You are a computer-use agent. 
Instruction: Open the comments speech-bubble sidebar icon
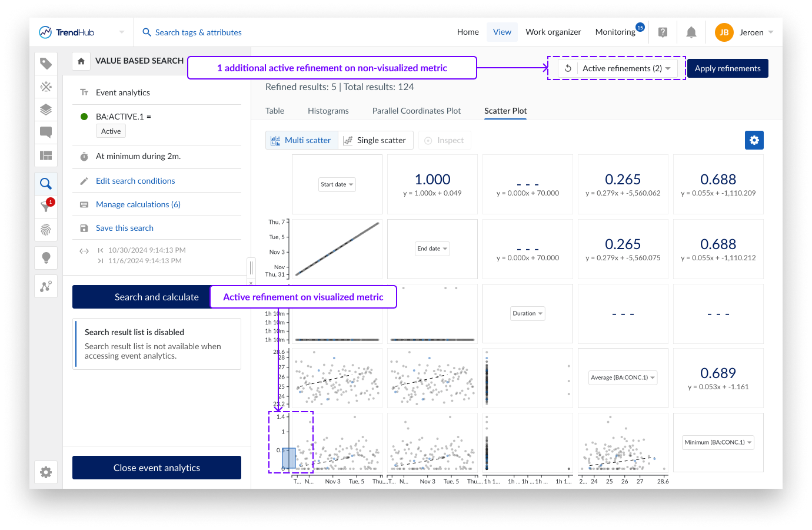[x=46, y=132]
